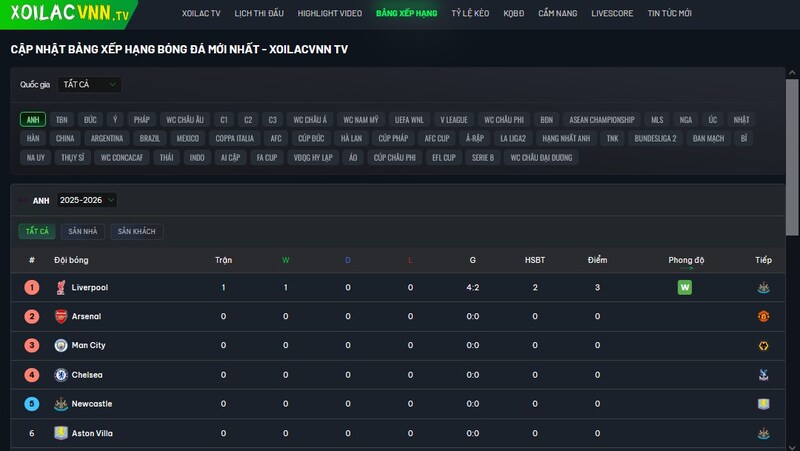Click the Điểm column header
The width and height of the screenshot is (800, 451).
597,260
